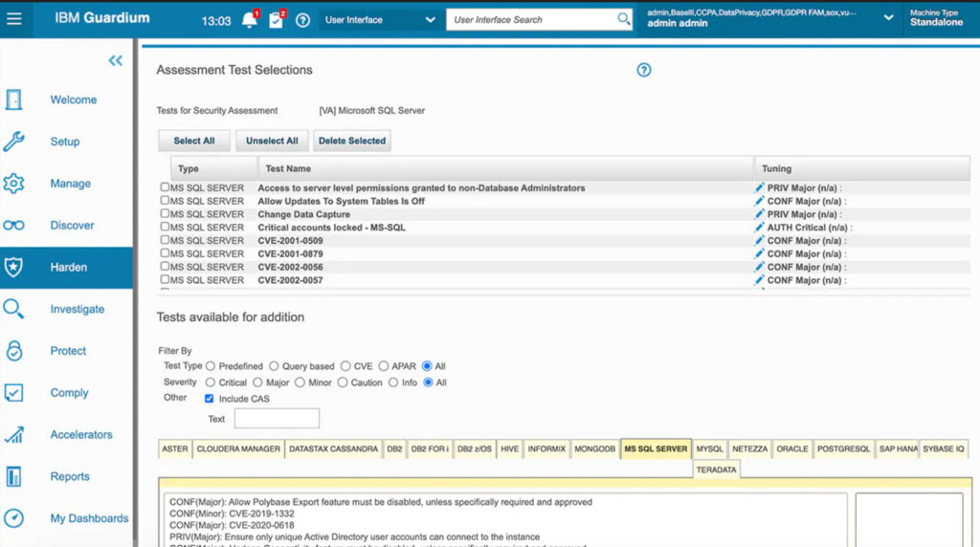980x547 pixels.
Task: Edit tuning for Critical accounts locked test
Action: click(x=759, y=228)
